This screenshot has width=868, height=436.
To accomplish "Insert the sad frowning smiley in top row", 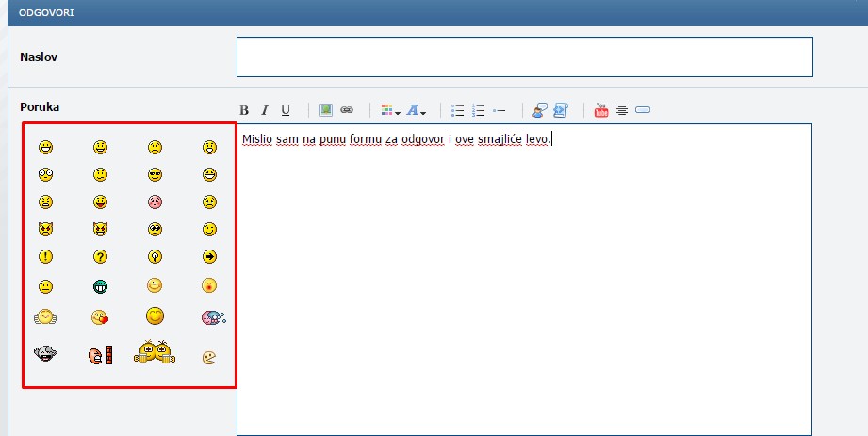I will 155,147.
